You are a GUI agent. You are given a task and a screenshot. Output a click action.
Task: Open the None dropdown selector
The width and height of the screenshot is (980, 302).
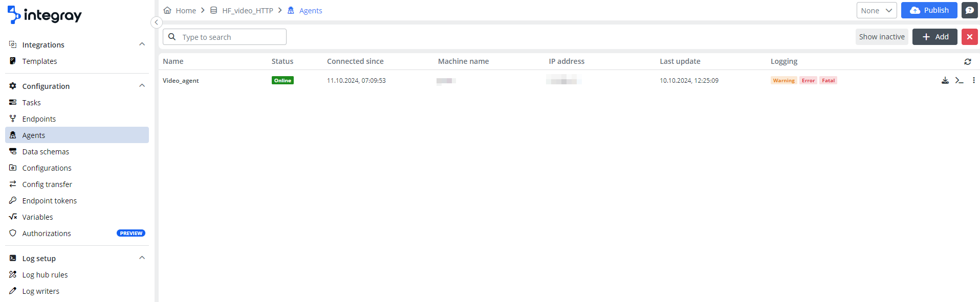coord(876,10)
